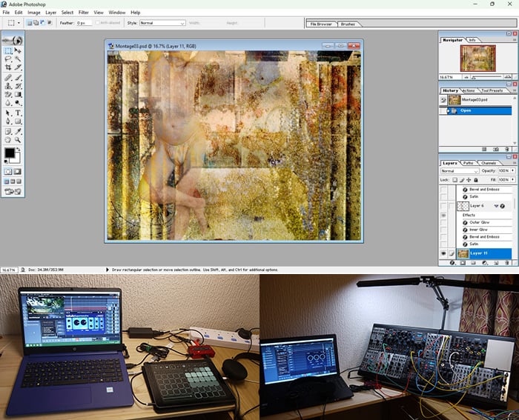
Task: Select the Magic Wand tool
Action: [x=18, y=59]
